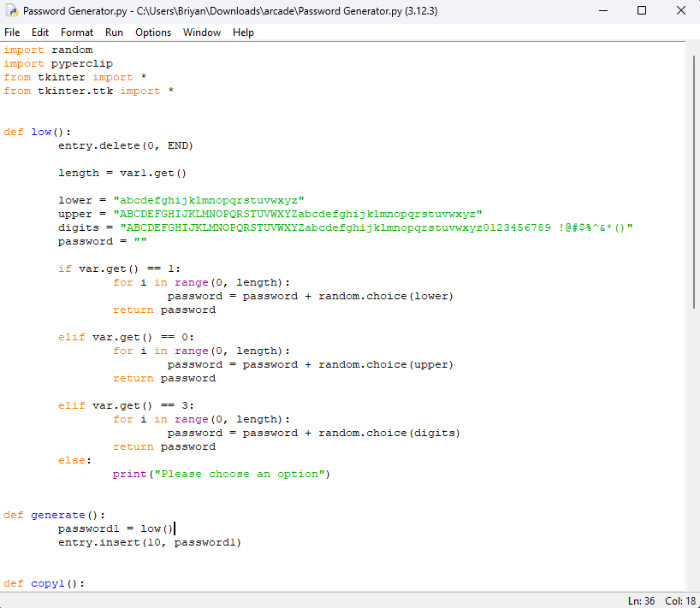700x608 pixels.
Task: Open the Help menu
Action: (243, 32)
